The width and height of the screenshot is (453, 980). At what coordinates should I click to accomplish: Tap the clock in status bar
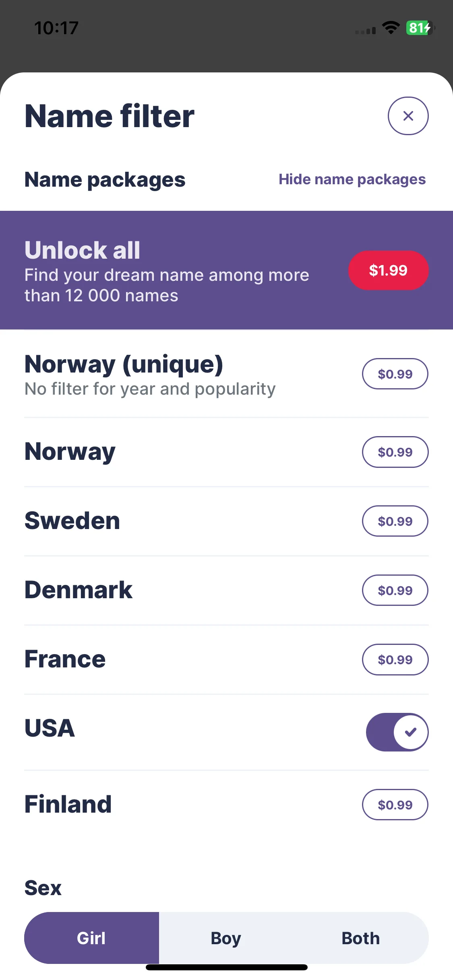[56, 28]
